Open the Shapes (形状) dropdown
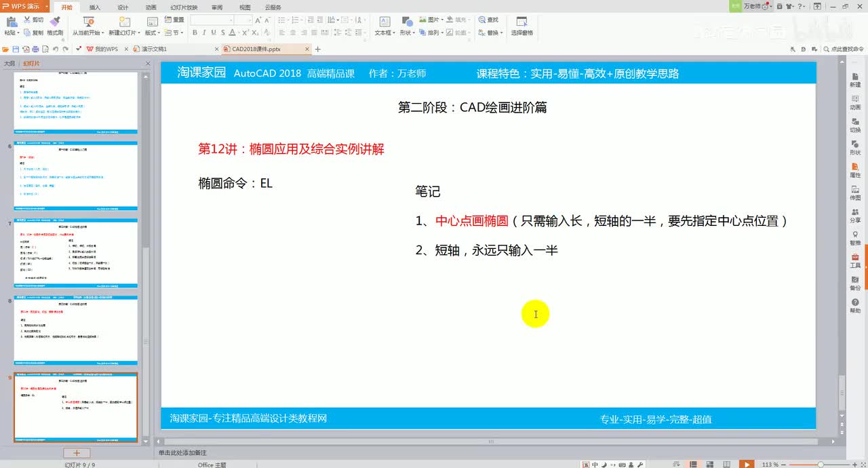The width and height of the screenshot is (868, 468). pyautogui.click(x=407, y=33)
